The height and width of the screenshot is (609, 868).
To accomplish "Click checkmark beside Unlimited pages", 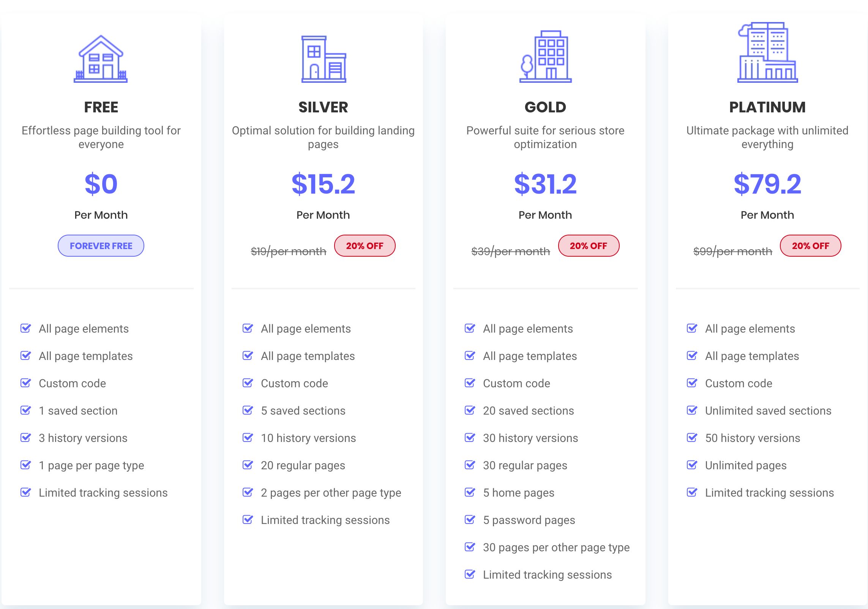I will click(692, 465).
